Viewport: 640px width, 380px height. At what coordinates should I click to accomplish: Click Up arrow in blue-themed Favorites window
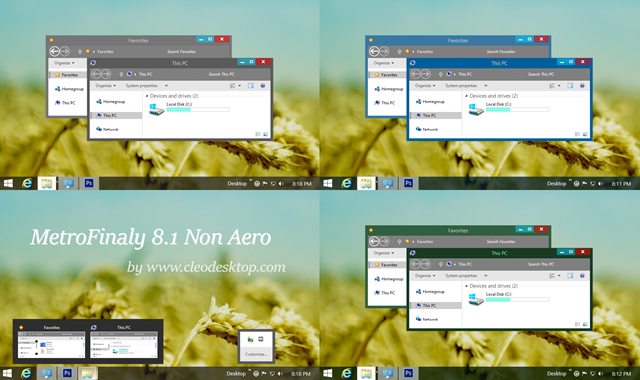[x=399, y=51]
